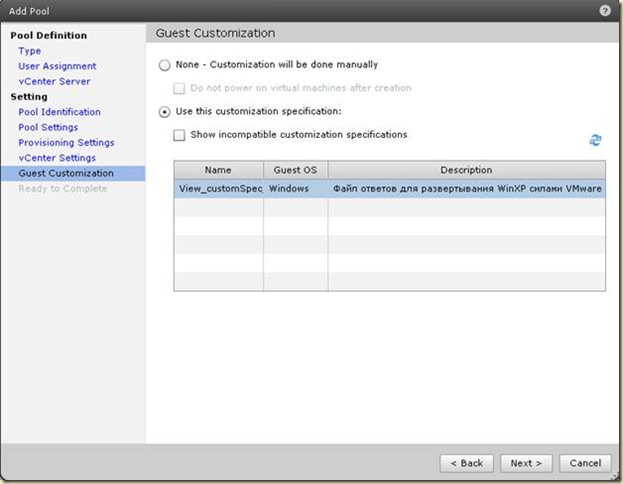Jump to Pool Settings step

48,127
